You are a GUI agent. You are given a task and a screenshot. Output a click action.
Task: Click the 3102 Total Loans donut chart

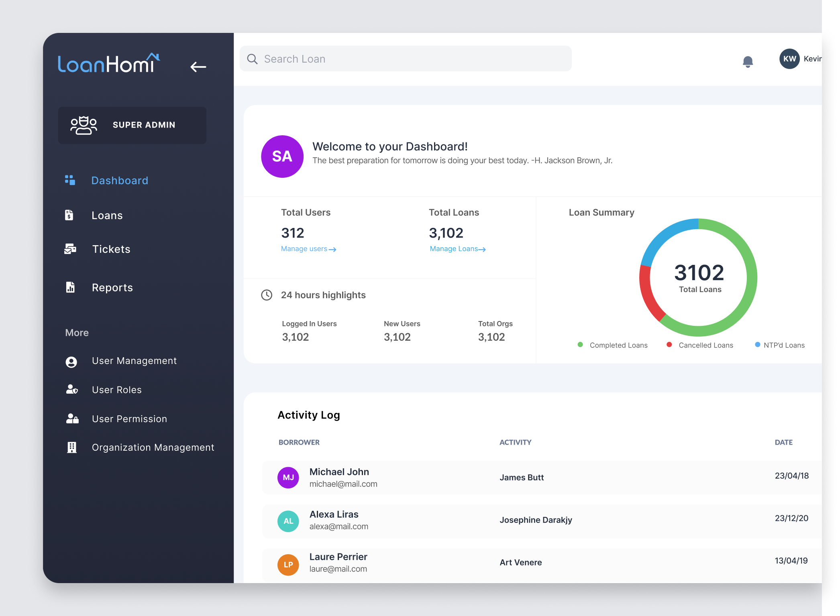(698, 277)
